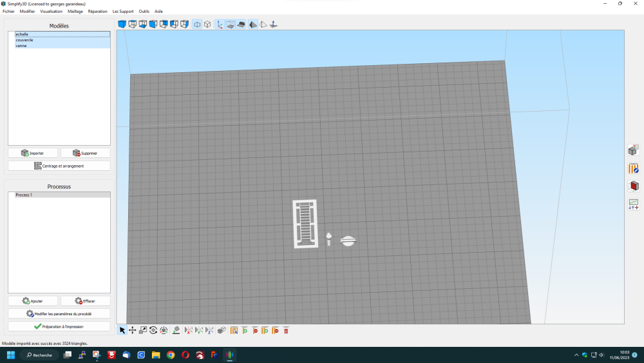Switch to the right view cube icon
This screenshot has height=363, width=644.
[184, 25]
